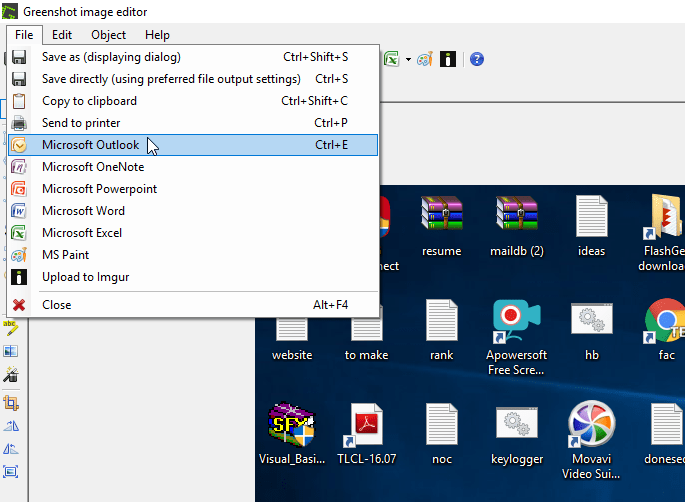Click the noc text file icon
The height and width of the screenshot is (502, 685).
(x=442, y=424)
